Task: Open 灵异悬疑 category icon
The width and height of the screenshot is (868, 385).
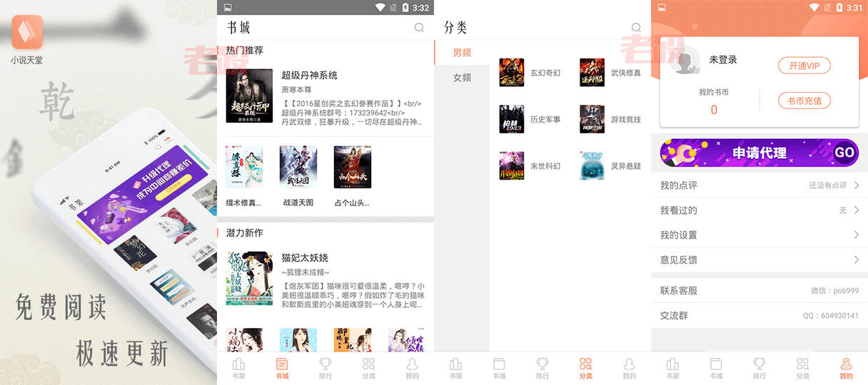Action: (x=592, y=165)
